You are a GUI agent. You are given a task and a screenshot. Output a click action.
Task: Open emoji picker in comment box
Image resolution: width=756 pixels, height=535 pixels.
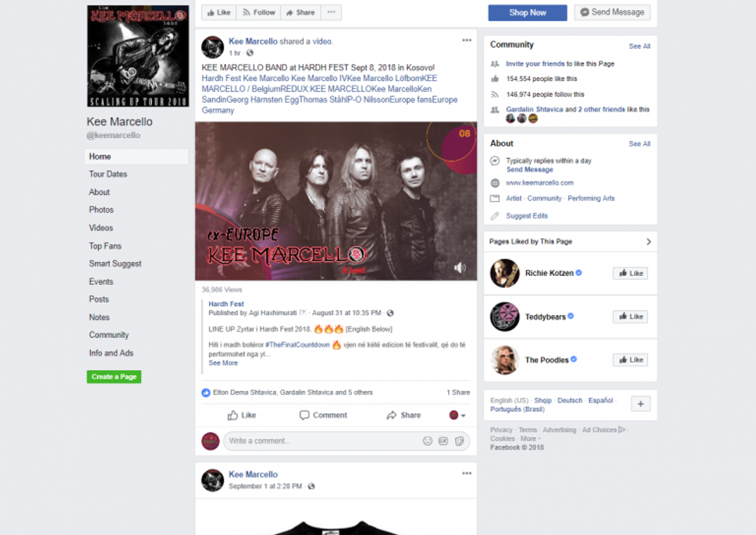tap(427, 441)
